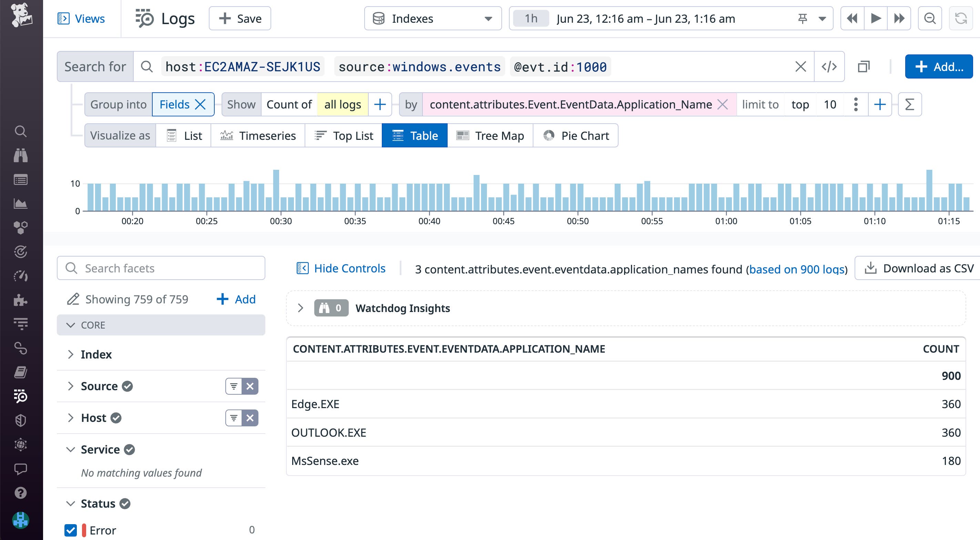Refresh the query using the reload icon
The width and height of the screenshot is (980, 540).
(961, 18)
